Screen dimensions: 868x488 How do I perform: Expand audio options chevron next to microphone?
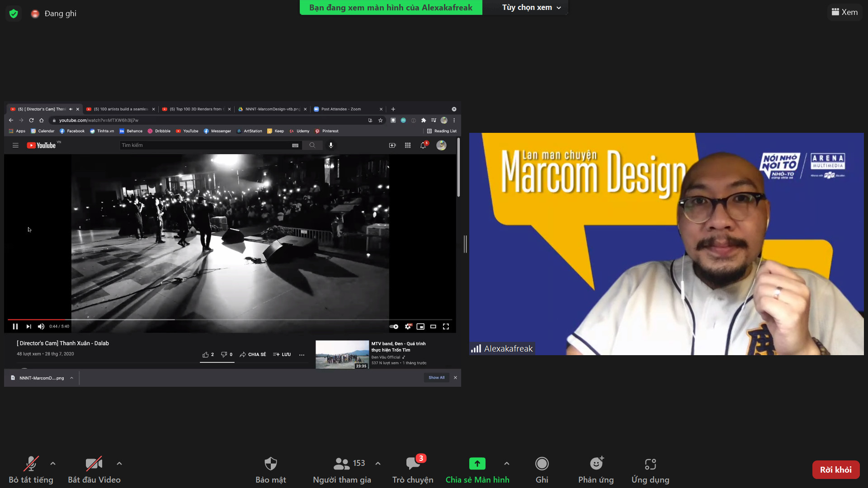coord(53,464)
